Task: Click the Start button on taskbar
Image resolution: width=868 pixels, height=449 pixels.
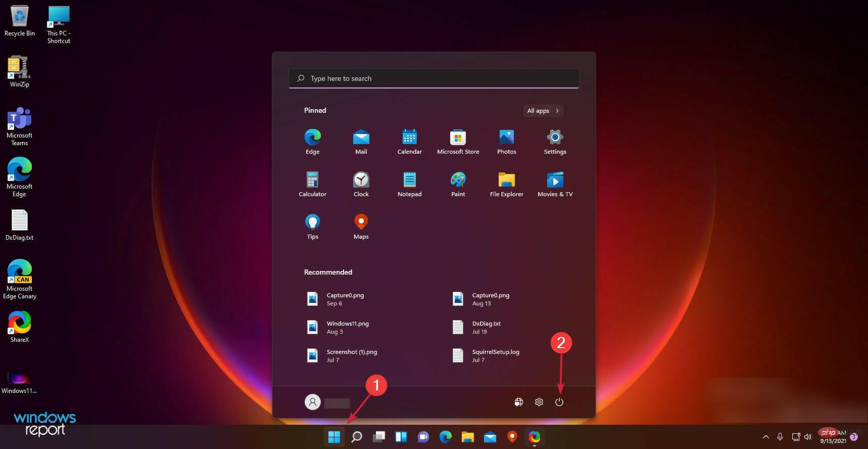Action: pos(334,437)
